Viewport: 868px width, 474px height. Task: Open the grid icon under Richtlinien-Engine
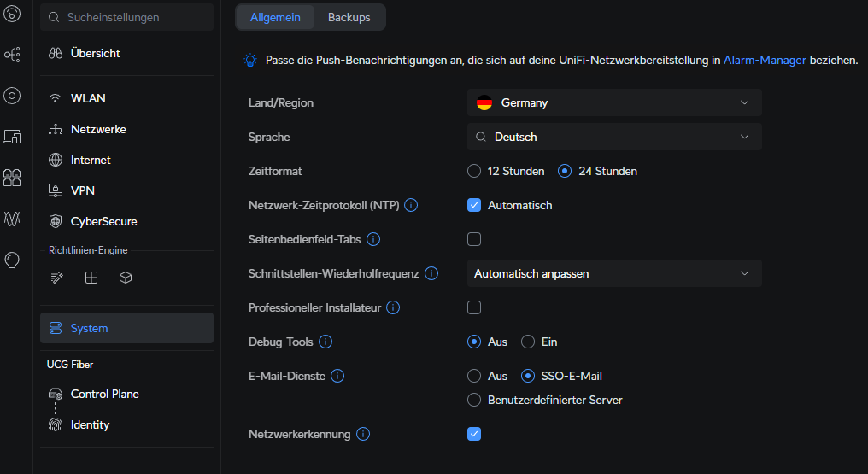pos(91,278)
